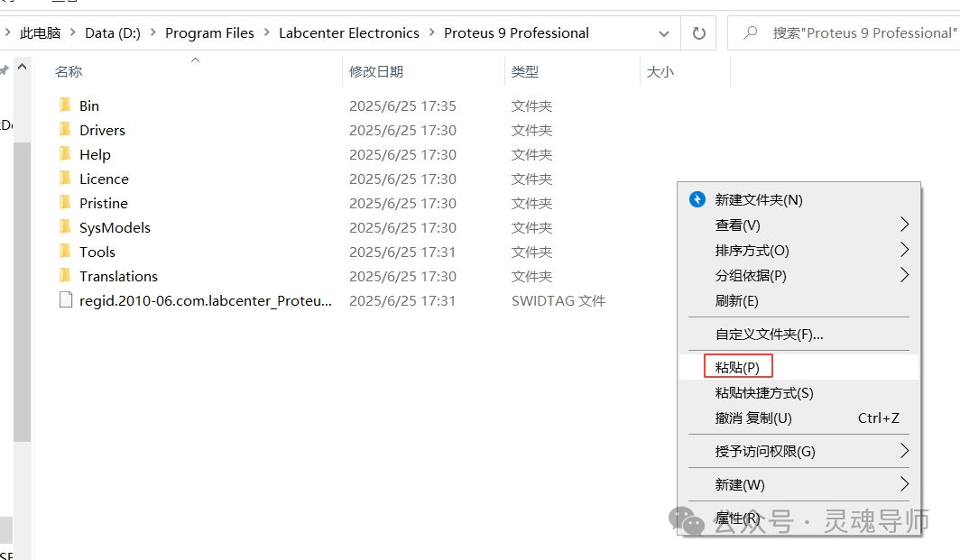Open the Bin folder
This screenshot has height=560, width=960.
tap(88, 105)
